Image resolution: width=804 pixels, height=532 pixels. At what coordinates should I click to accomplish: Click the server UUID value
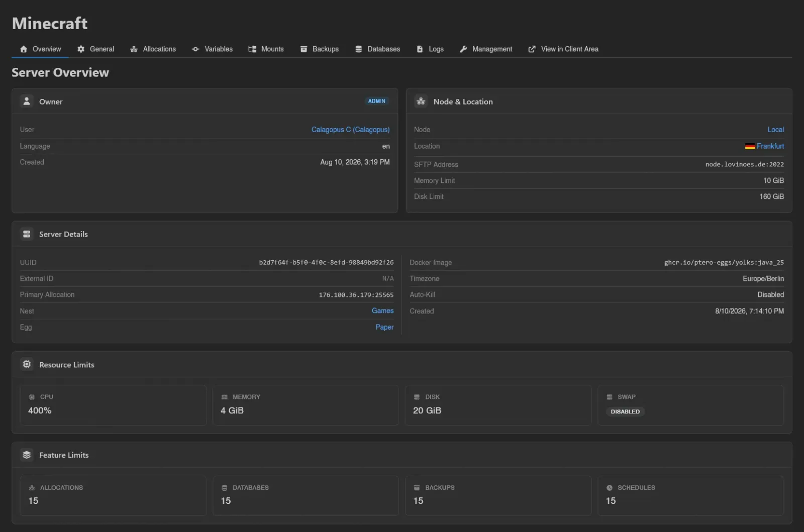pyautogui.click(x=326, y=262)
